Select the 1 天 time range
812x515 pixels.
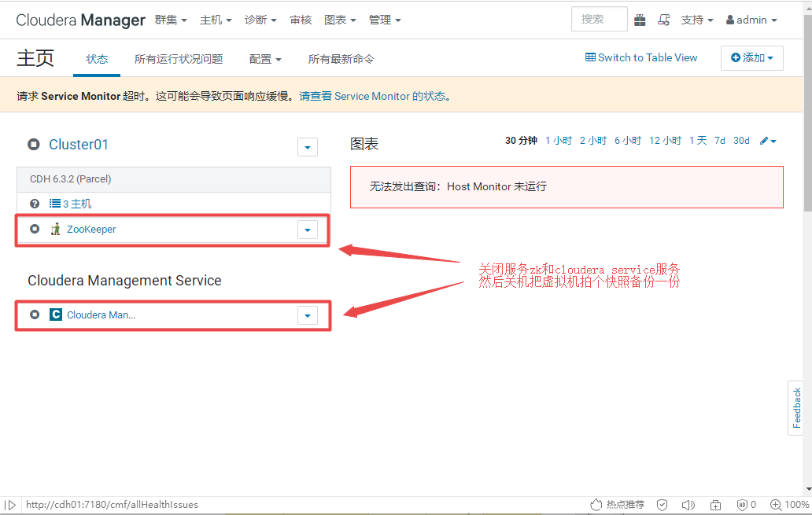tap(698, 141)
